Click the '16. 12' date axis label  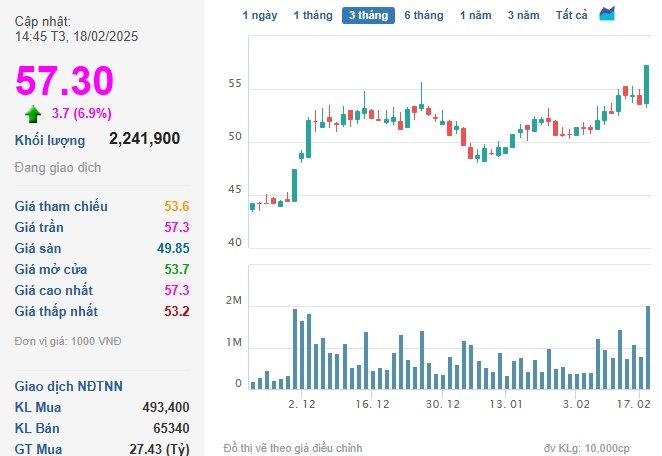[372, 404]
